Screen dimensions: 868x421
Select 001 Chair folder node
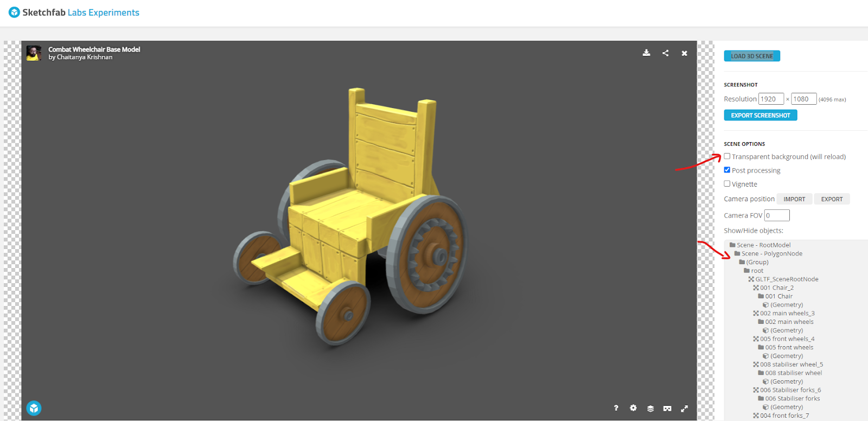775,296
